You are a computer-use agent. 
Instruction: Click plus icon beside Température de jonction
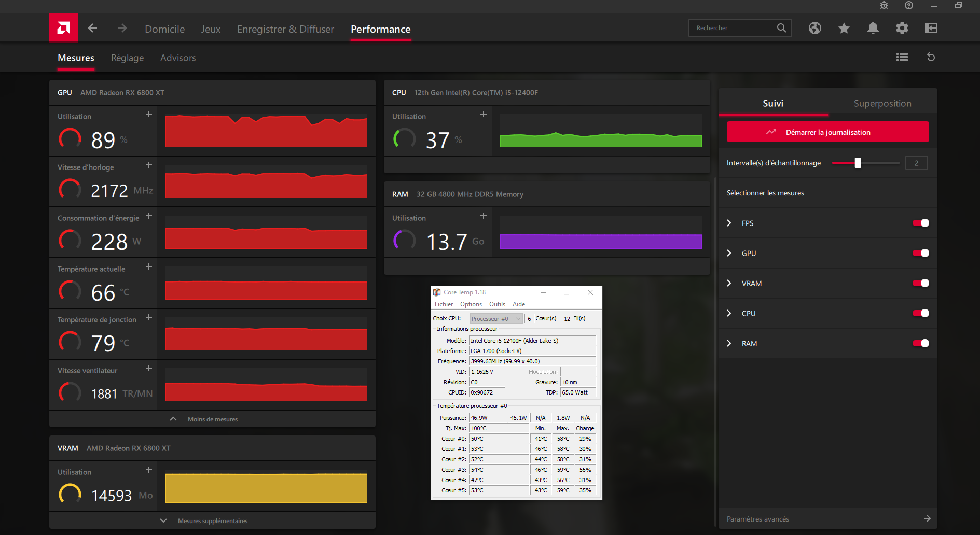[x=149, y=317]
